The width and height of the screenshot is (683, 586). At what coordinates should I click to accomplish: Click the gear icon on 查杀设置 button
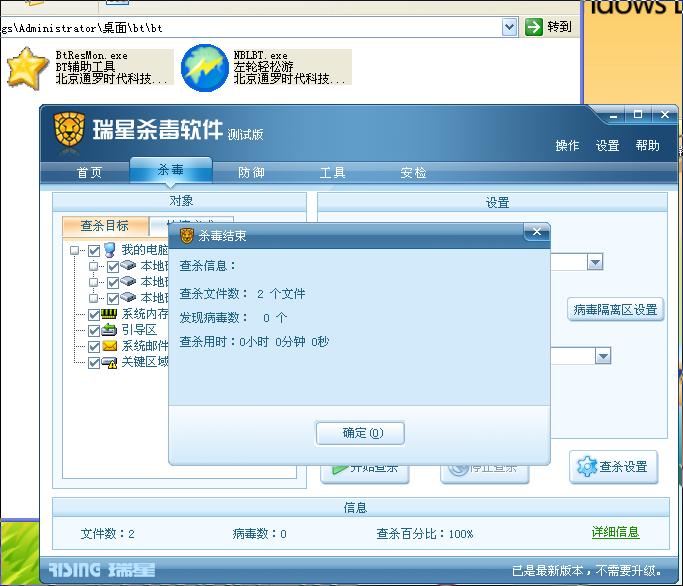pos(587,467)
